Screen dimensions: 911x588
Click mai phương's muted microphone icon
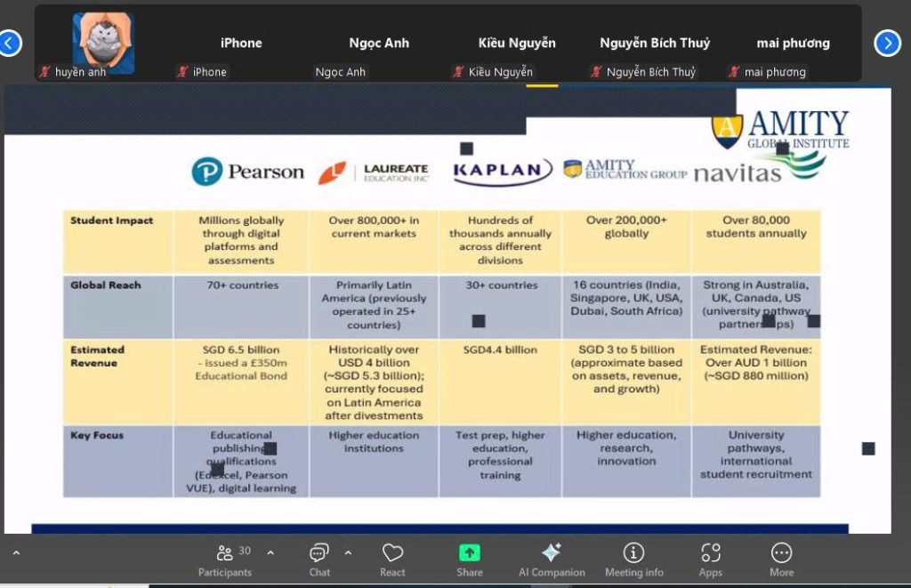click(734, 72)
